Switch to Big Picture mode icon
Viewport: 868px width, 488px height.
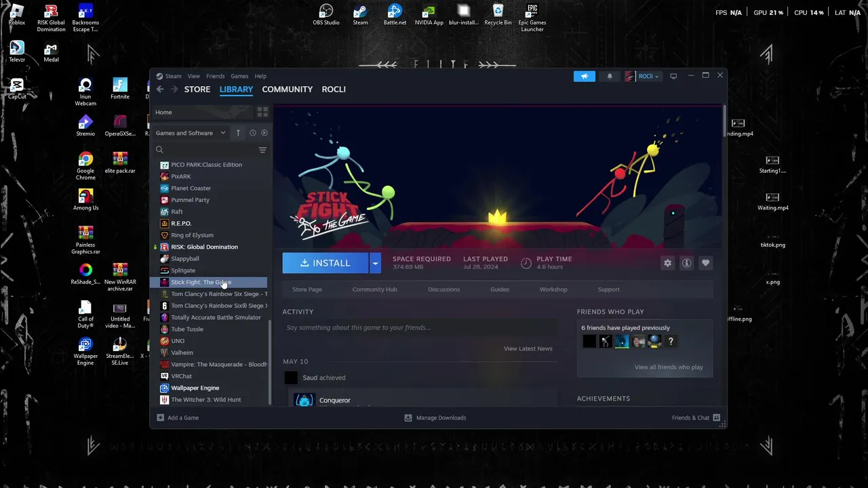pyautogui.click(x=673, y=76)
